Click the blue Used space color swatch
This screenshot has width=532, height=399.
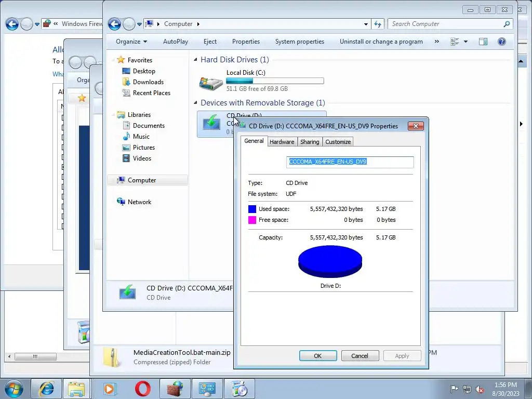(x=252, y=209)
